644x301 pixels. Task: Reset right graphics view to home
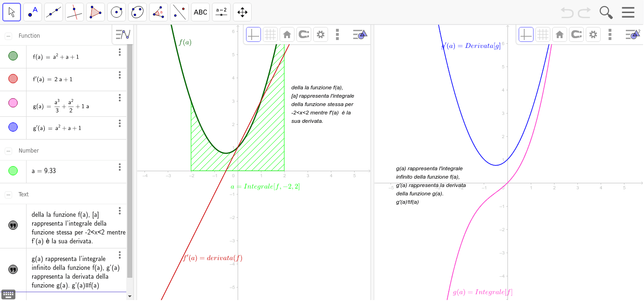560,34
